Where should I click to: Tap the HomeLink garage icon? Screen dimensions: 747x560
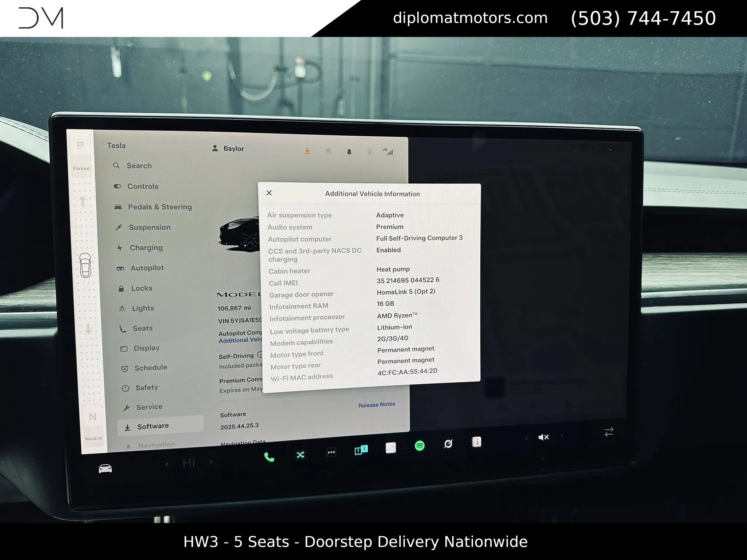point(328,151)
